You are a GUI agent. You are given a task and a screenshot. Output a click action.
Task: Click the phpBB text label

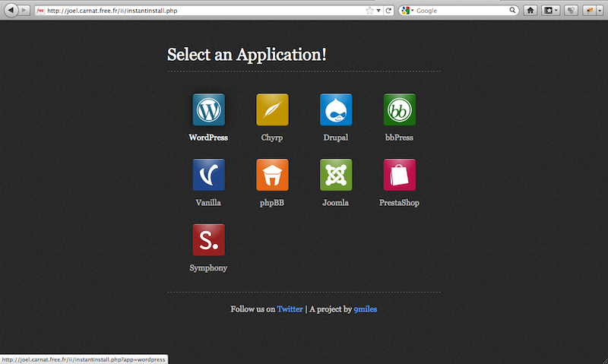[x=272, y=203]
